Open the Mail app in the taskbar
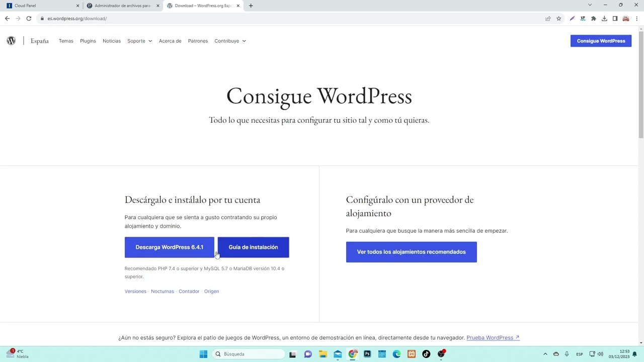 [338, 354]
